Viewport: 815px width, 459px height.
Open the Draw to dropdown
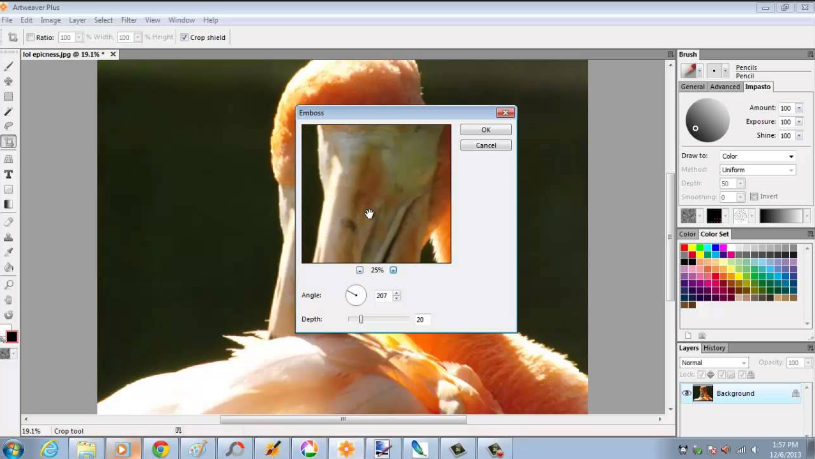tap(758, 156)
